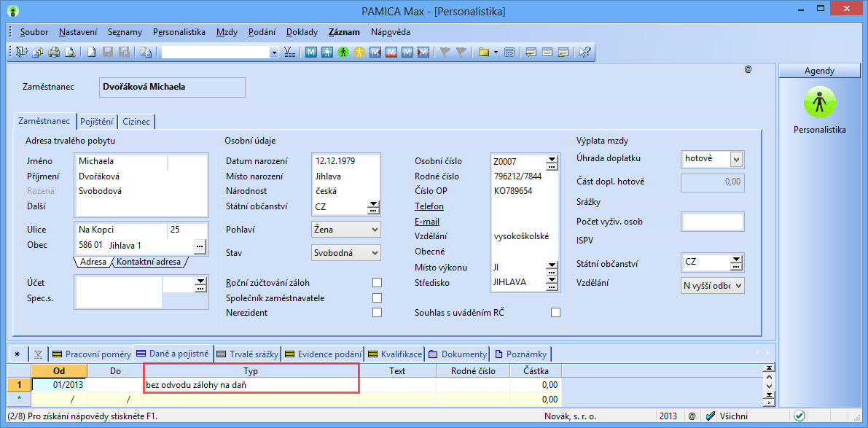Expand the Pohlaví dropdown

coord(375,230)
